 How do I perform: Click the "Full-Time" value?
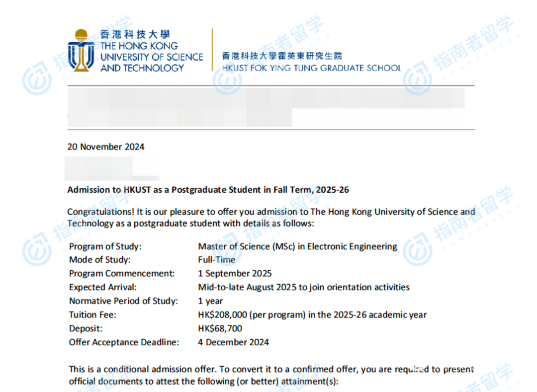point(216,260)
